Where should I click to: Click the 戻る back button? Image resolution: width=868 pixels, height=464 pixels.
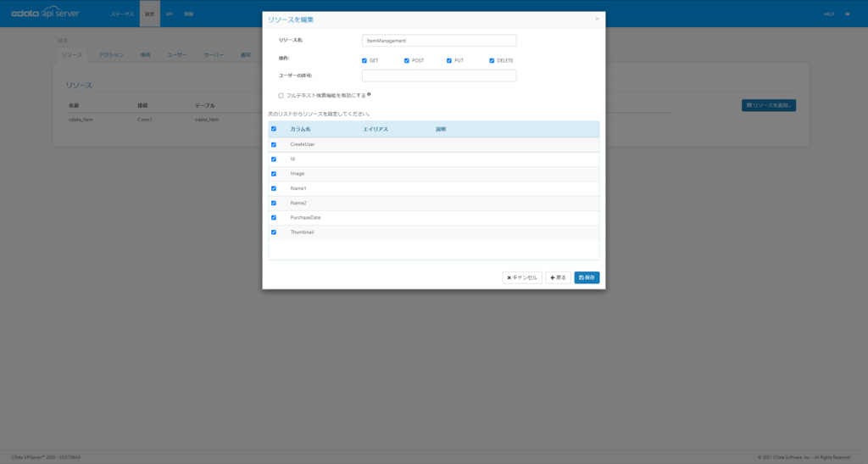coord(558,277)
